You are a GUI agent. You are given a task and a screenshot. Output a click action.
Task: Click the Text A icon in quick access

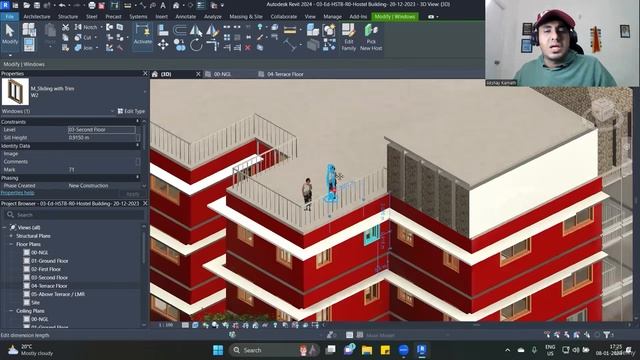(x=163, y=5)
